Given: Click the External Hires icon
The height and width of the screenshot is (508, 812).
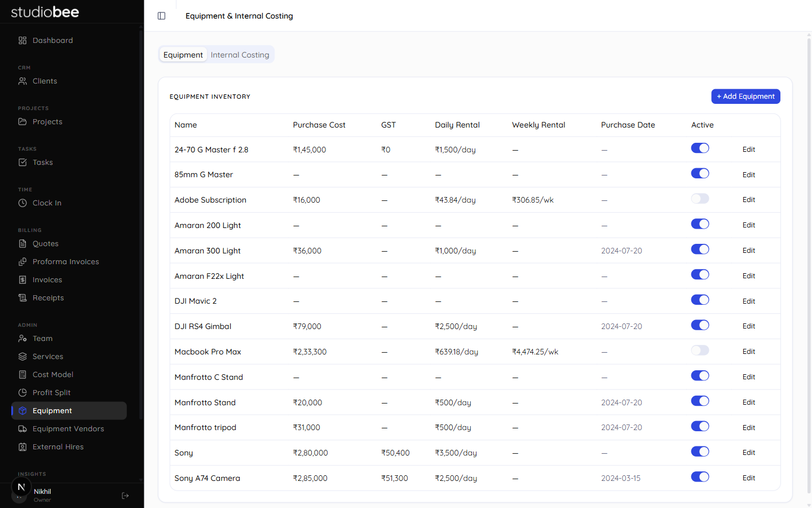Looking at the screenshot, I should pyautogui.click(x=23, y=447).
